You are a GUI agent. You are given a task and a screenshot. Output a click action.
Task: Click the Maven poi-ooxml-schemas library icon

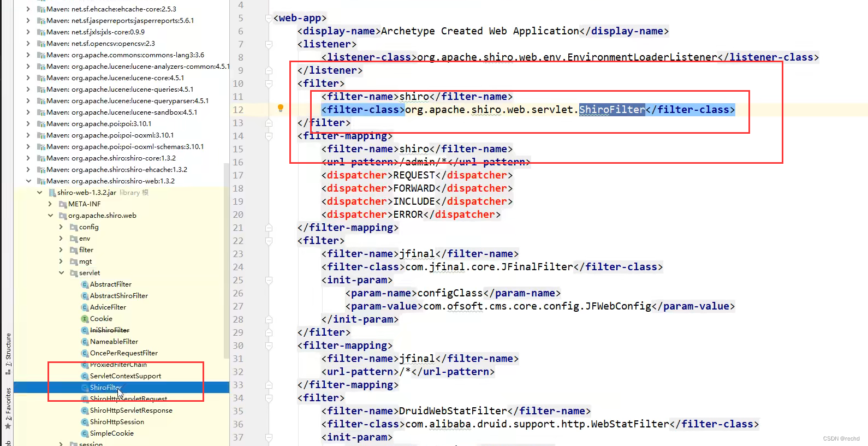click(x=41, y=147)
